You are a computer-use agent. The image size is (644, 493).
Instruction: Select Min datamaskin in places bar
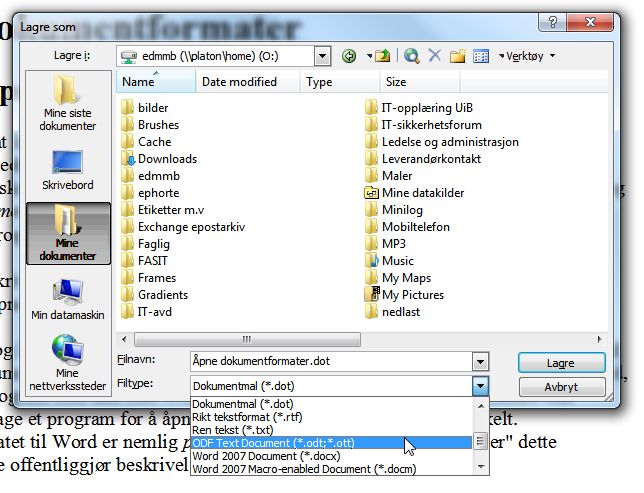coord(68,299)
